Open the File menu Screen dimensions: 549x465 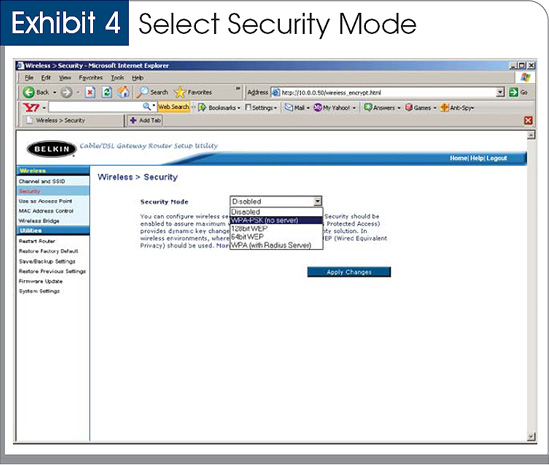29,77
